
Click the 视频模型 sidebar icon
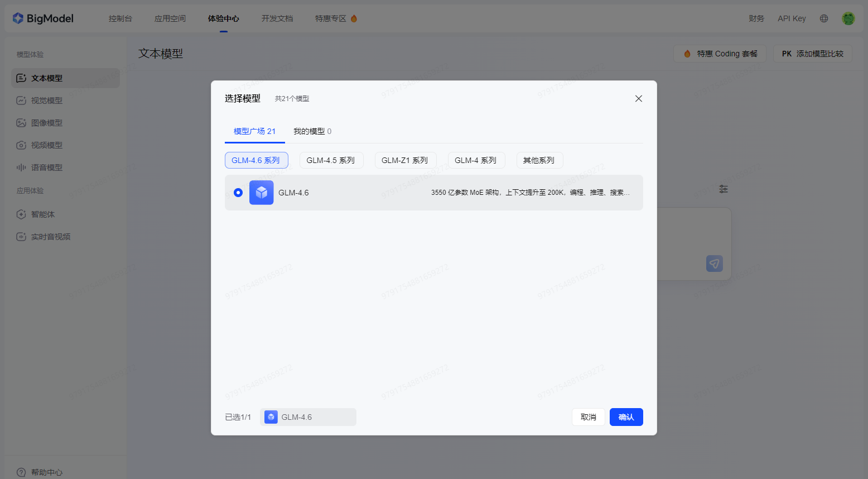[x=21, y=145]
